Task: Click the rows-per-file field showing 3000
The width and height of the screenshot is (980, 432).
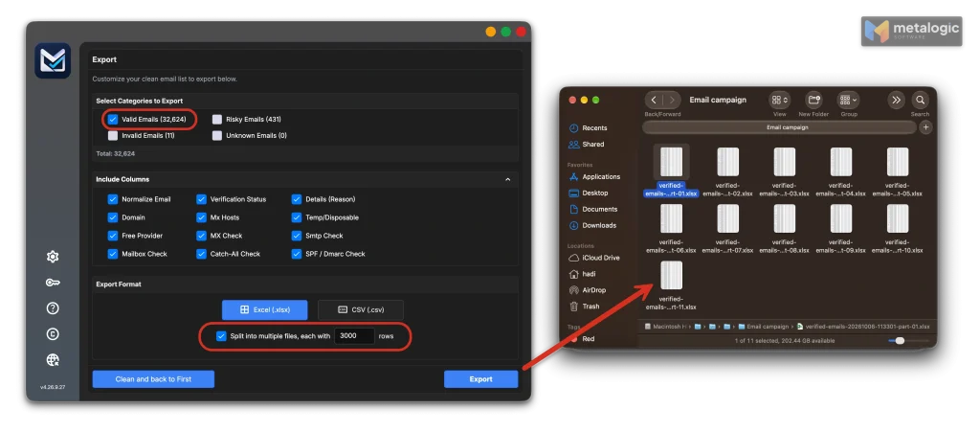Action: [354, 336]
